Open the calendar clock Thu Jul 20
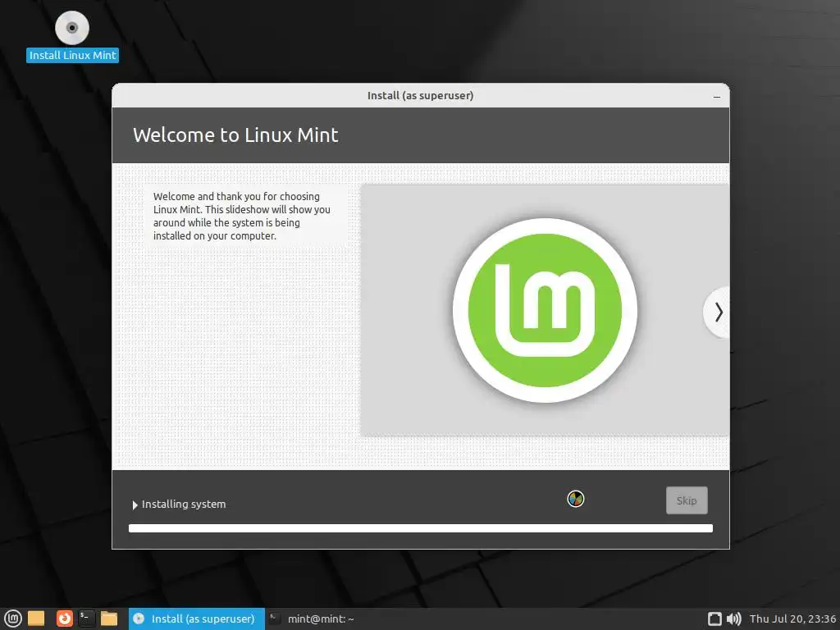 792,619
